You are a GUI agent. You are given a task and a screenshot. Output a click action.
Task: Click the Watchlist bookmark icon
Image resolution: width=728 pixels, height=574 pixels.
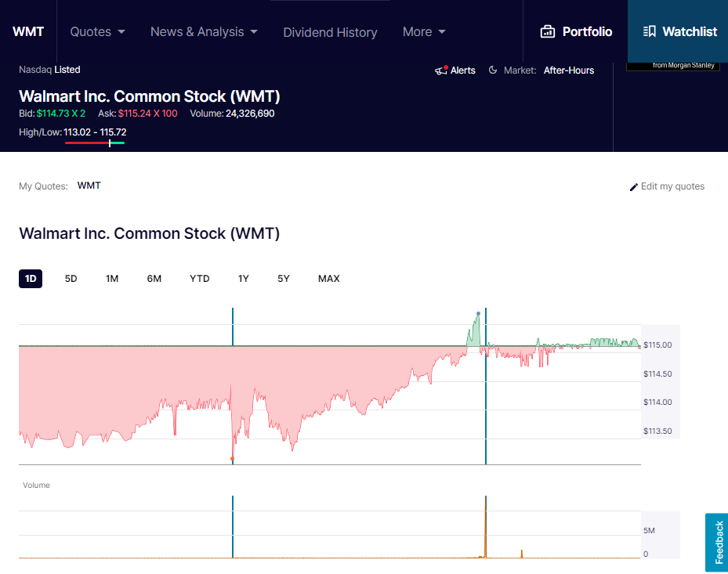(x=649, y=31)
